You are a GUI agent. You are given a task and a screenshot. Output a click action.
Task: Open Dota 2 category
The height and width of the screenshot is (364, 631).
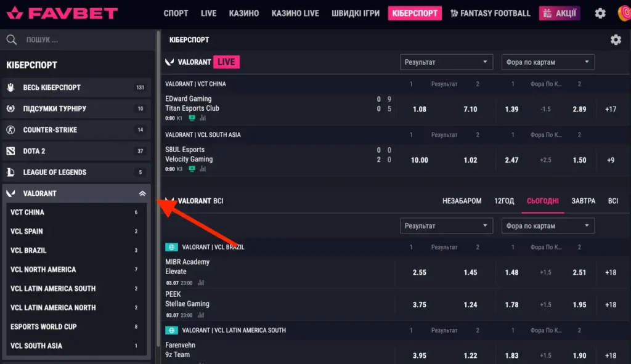tap(76, 152)
